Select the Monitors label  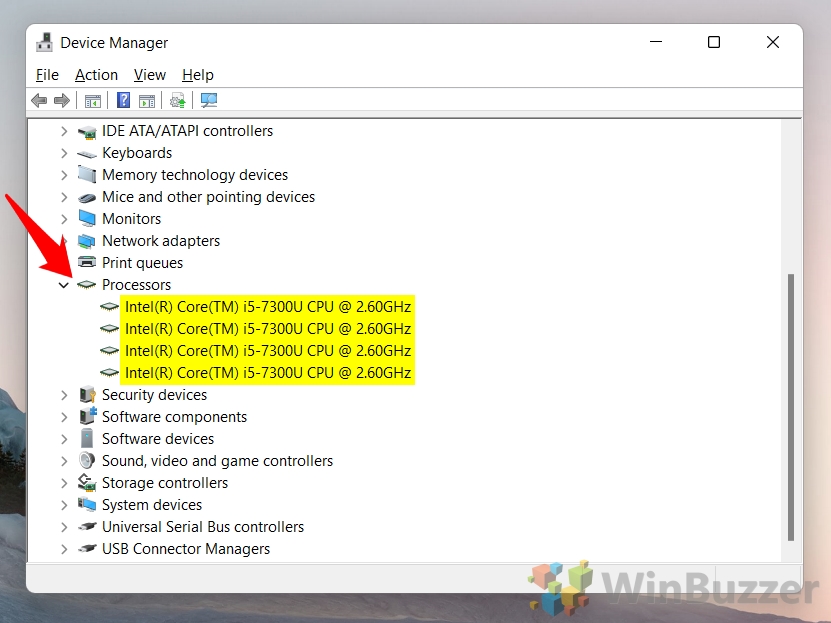[131, 219]
